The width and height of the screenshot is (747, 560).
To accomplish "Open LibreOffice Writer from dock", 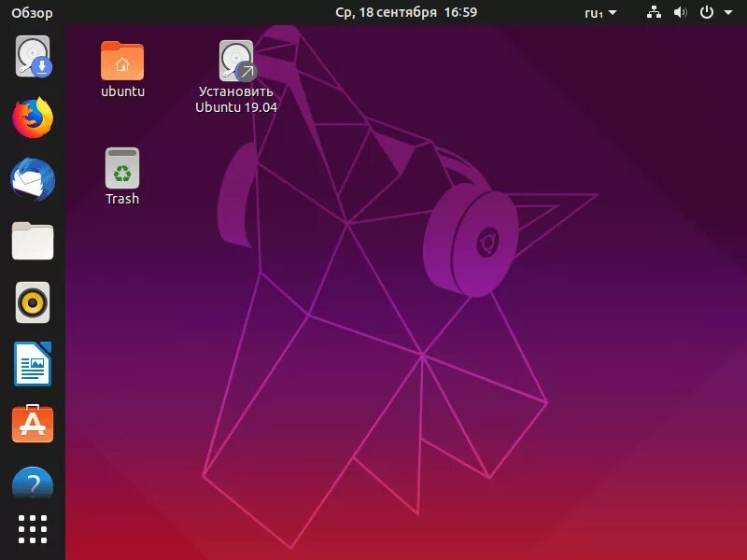I will (x=33, y=363).
